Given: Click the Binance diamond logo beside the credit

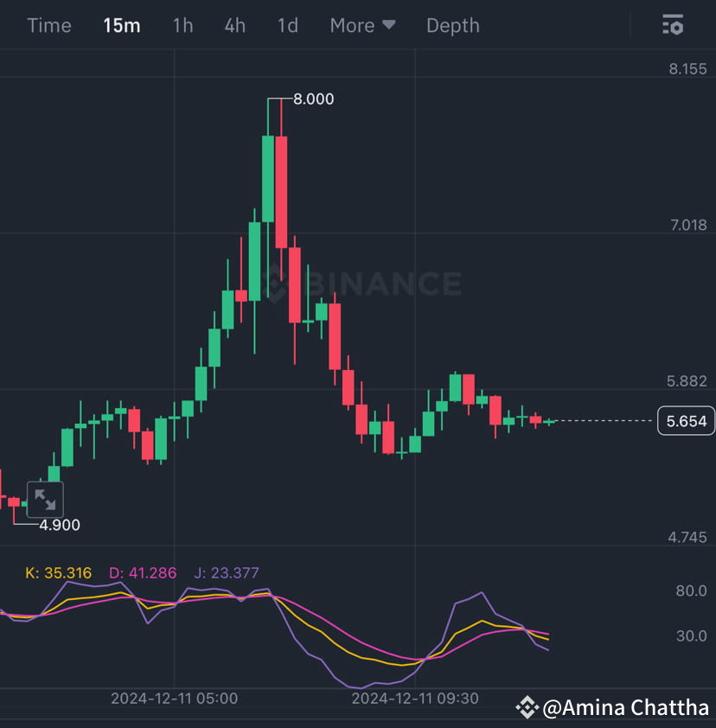Looking at the screenshot, I should pos(528,707).
